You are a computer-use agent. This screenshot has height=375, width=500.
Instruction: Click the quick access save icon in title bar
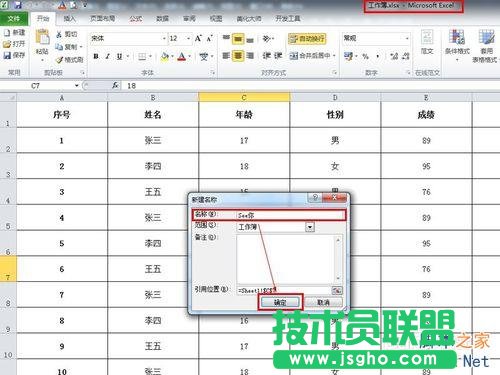18,5
